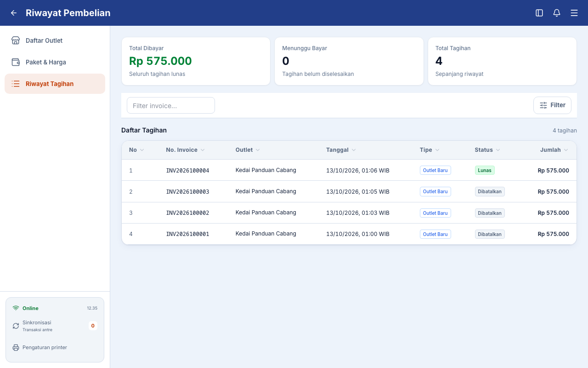Click invoice INV2026100002

pyautogui.click(x=187, y=213)
